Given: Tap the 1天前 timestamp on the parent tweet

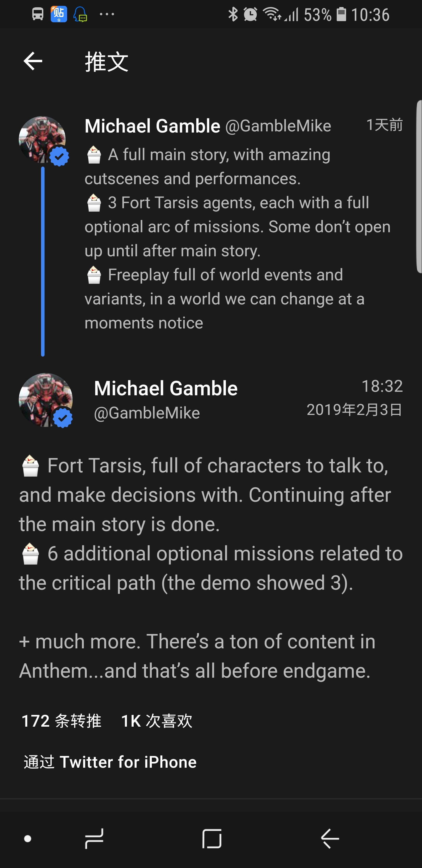Looking at the screenshot, I should point(384,125).
